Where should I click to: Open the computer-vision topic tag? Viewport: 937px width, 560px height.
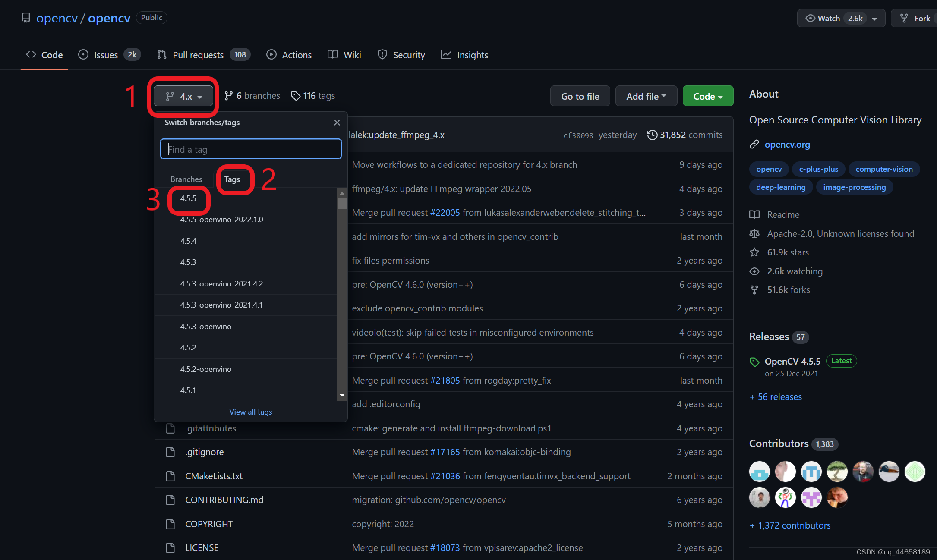884,169
